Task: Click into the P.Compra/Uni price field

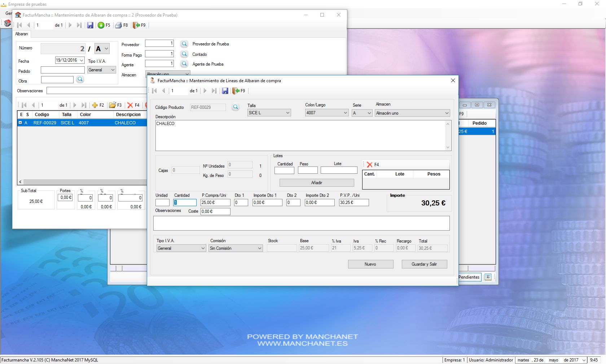Action: 215,203
